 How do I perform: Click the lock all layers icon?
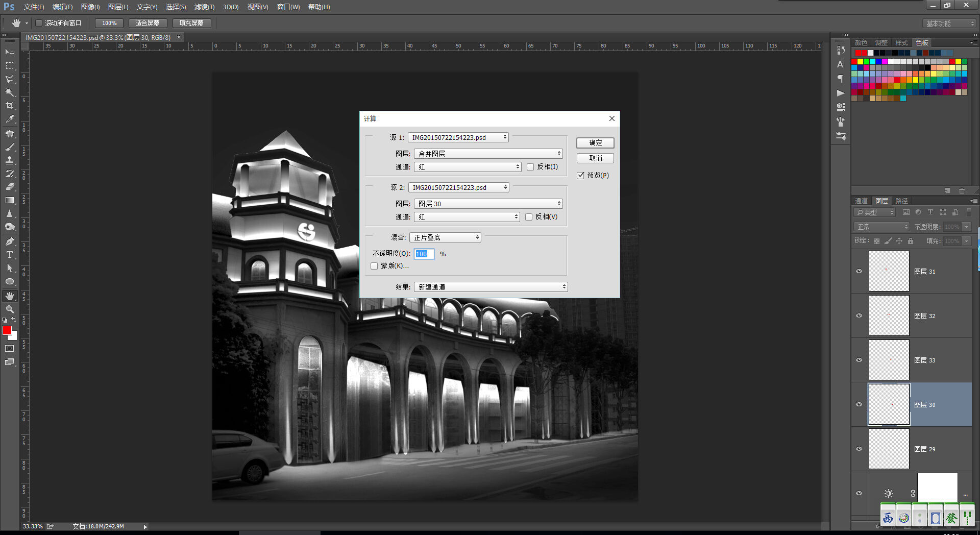click(911, 241)
